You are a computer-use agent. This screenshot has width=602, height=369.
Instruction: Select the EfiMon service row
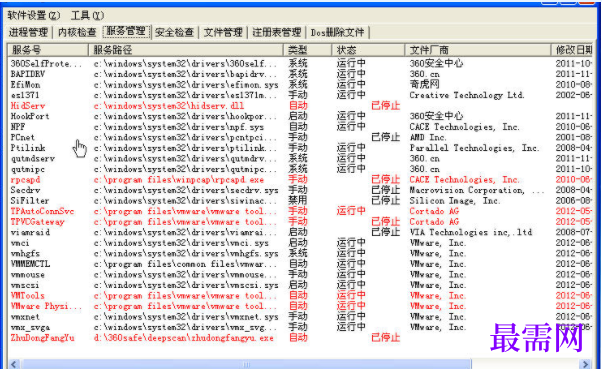[301, 84]
